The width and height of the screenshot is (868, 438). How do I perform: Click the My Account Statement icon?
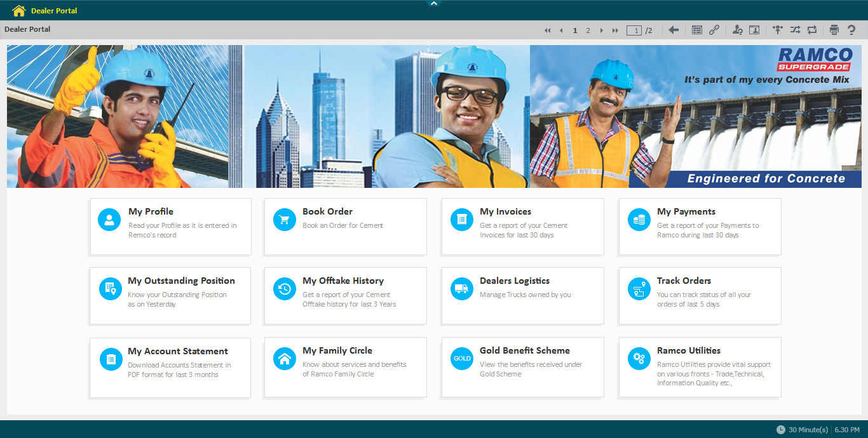coord(111,359)
